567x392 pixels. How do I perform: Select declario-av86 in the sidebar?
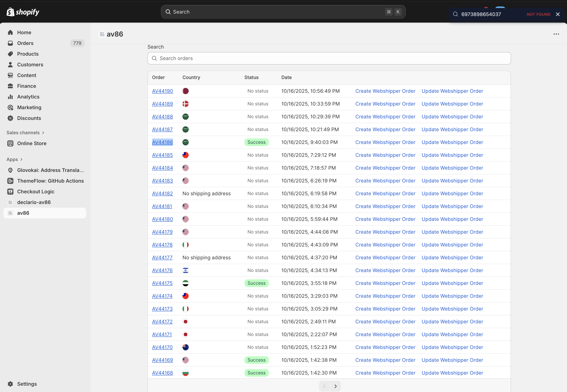coord(34,202)
